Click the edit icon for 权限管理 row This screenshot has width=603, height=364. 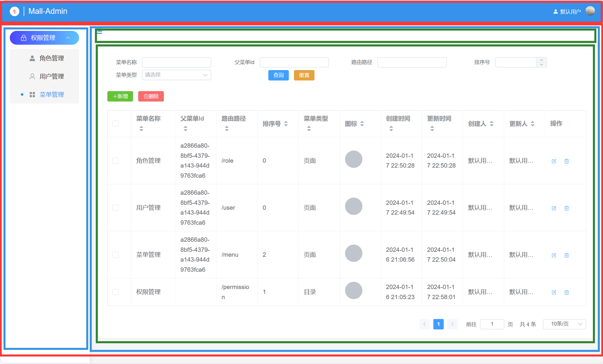pos(554,292)
